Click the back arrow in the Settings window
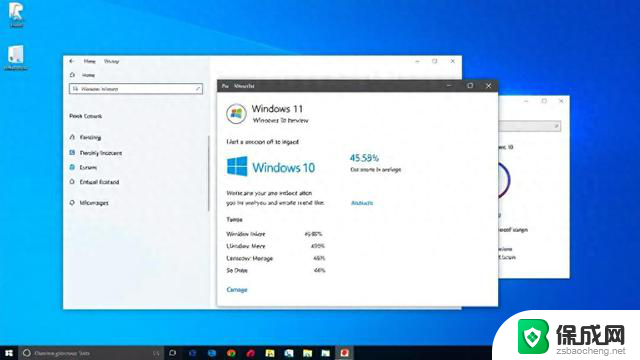640x360 pixels. (x=72, y=61)
